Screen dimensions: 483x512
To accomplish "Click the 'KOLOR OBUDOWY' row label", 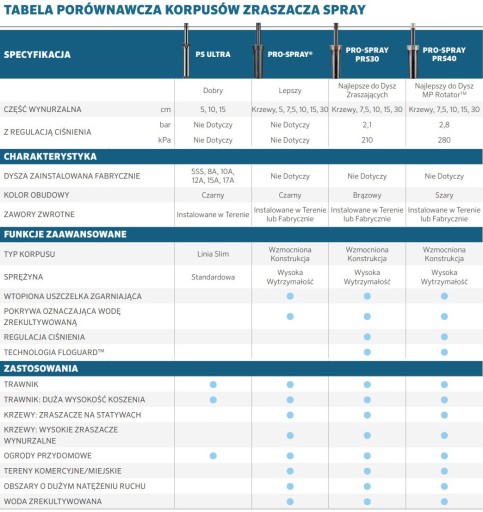I will pyautogui.click(x=36, y=195).
